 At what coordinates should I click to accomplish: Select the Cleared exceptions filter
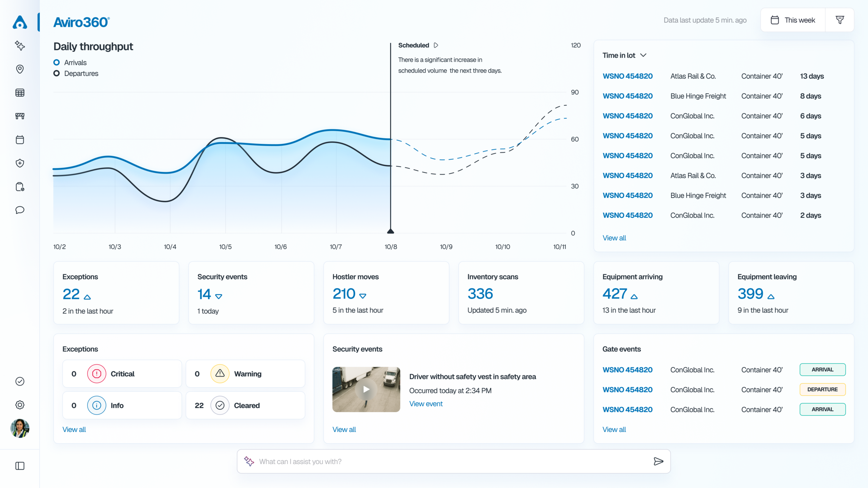[245, 405]
